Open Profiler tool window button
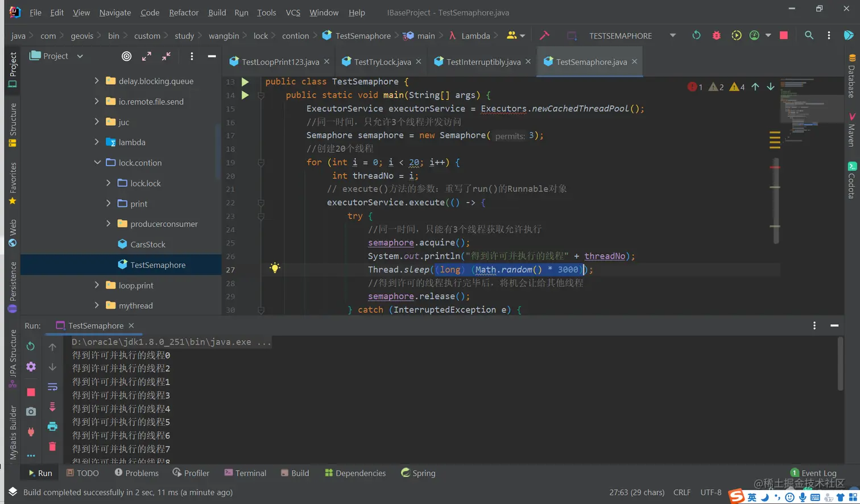Screen dimensions: 860x504 [x=191, y=473]
